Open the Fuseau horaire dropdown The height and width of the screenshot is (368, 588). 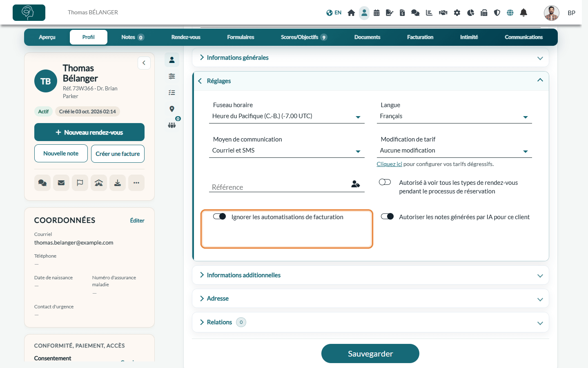(287, 116)
